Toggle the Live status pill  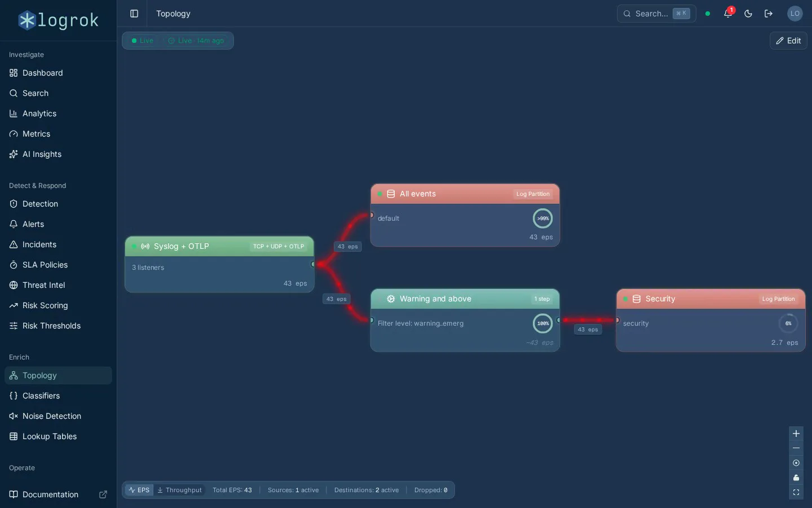[x=143, y=41]
